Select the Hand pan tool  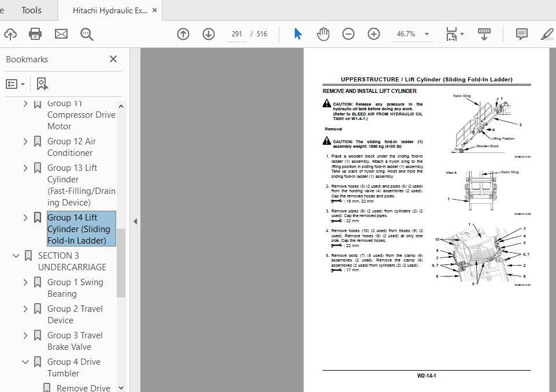pyautogui.click(x=323, y=34)
